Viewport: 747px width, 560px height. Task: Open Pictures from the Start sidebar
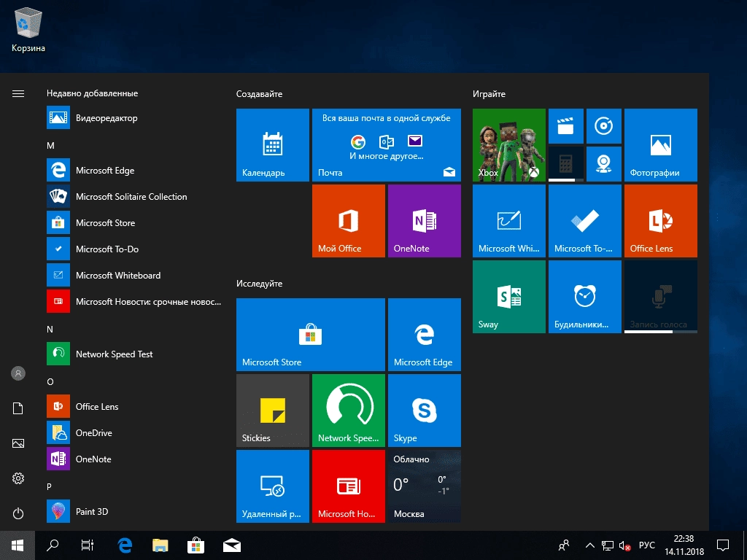18,443
